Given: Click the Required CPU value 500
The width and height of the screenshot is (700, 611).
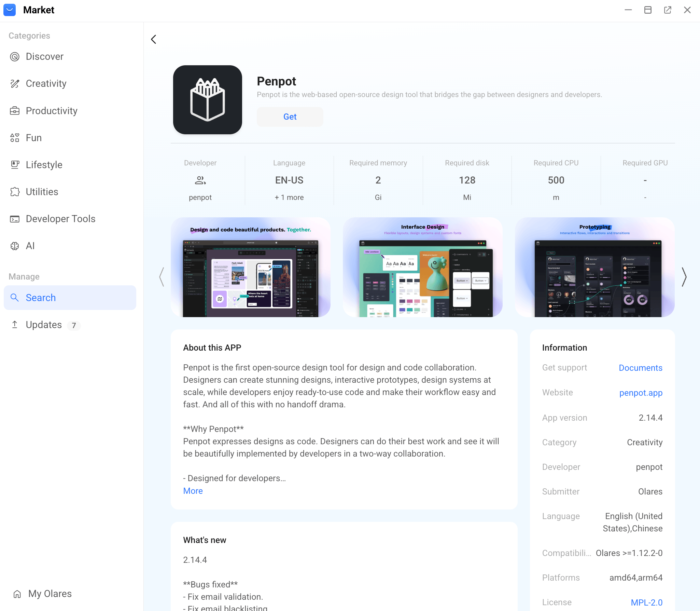Looking at the screenshot, I should tap(556, 180).
